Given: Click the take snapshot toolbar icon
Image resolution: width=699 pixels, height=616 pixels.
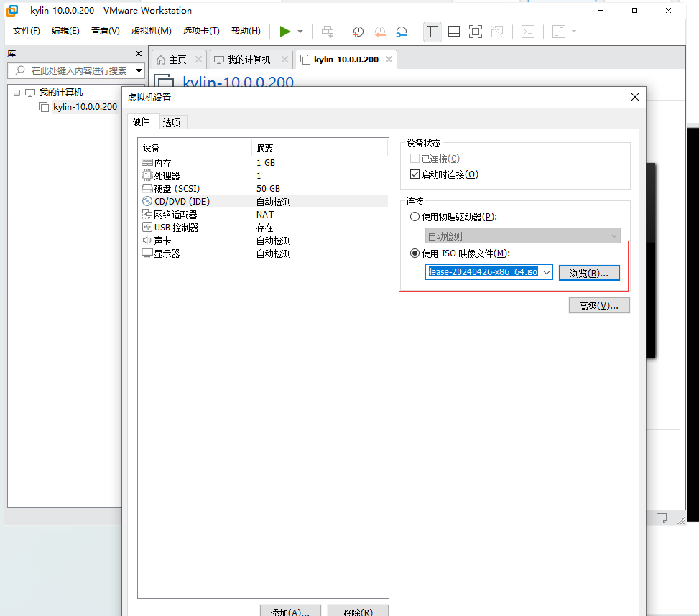Looking at the screenshot, I should tap(358, 31).
